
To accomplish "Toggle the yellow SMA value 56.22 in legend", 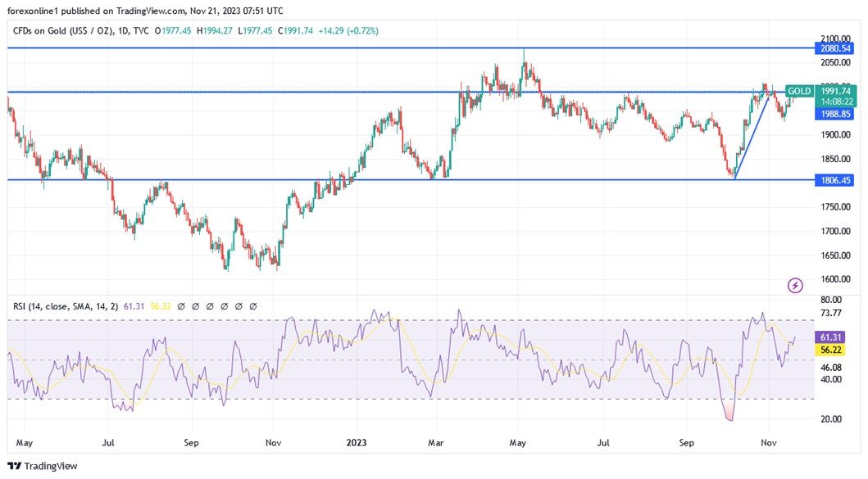I will click(161, 305).
